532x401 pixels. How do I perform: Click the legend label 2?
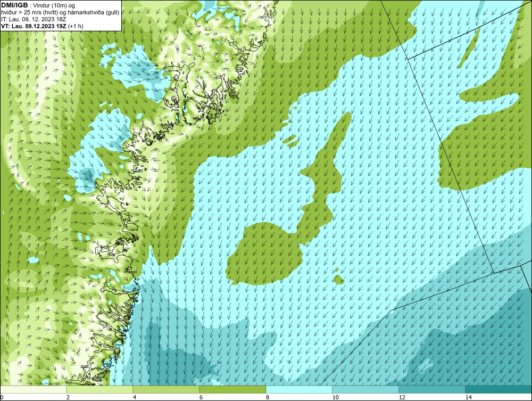click(x=68, y=398)
